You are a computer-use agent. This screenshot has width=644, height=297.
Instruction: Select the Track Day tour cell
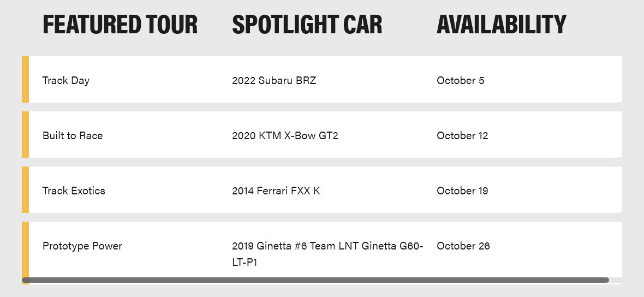(65, 80)
